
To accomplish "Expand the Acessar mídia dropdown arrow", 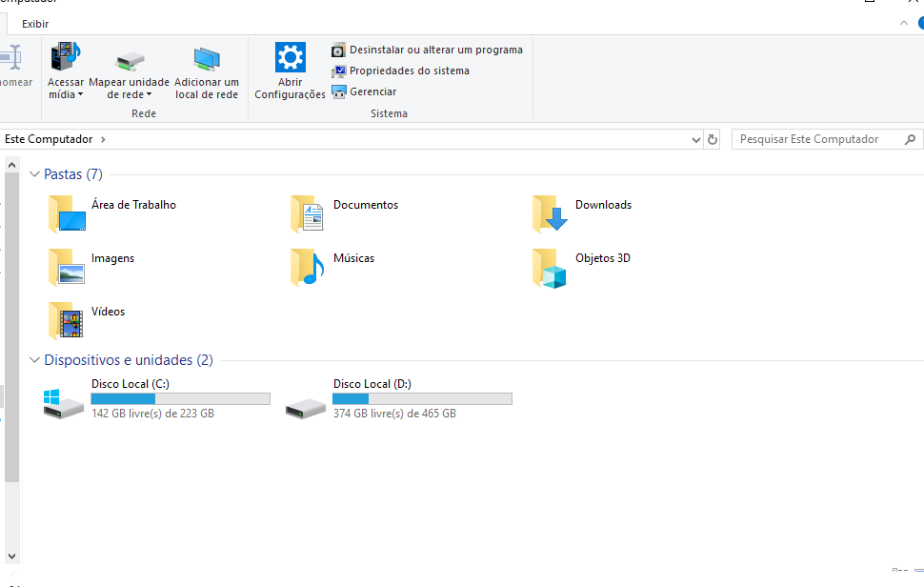I will pos(80,95).
